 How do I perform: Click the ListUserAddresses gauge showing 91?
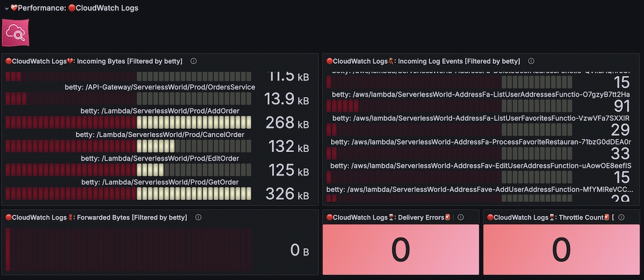pyautogui.click(x=449, y=106)
